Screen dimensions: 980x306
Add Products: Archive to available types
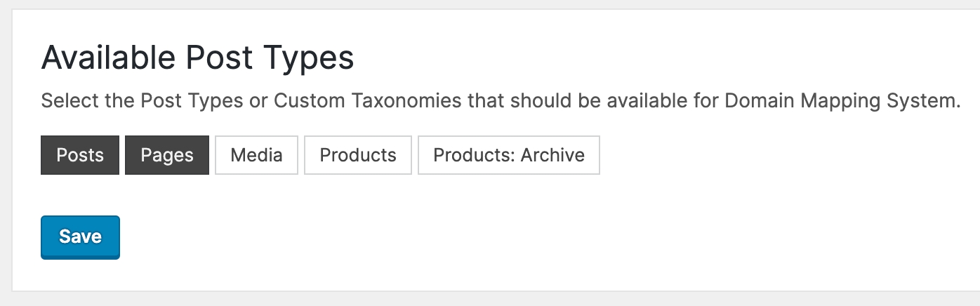click(509, 155)
